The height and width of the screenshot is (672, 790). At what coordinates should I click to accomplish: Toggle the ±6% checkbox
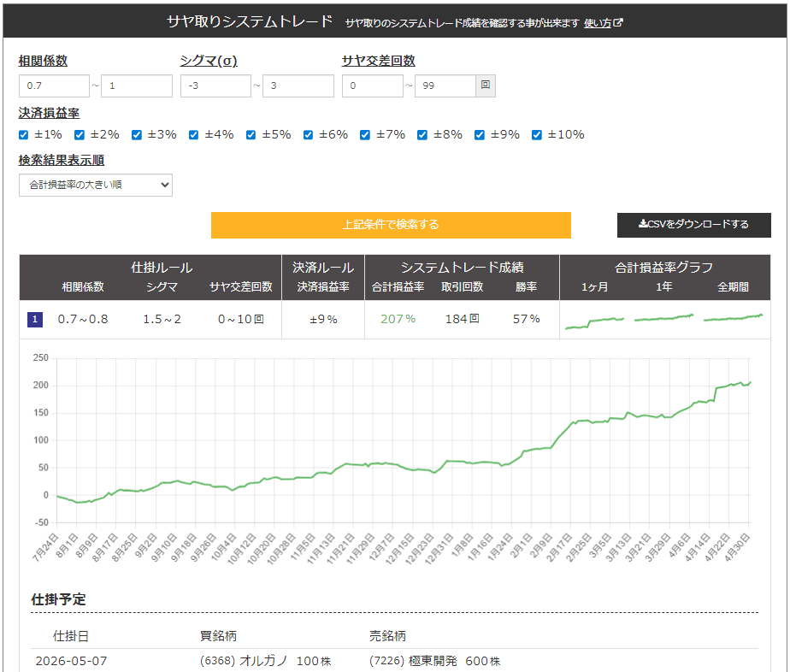(308, 134)
